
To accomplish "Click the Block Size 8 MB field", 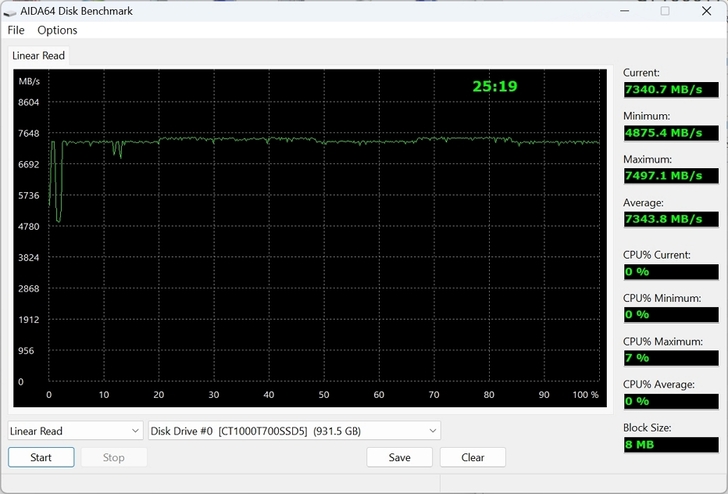I will (x=670, y=444).
